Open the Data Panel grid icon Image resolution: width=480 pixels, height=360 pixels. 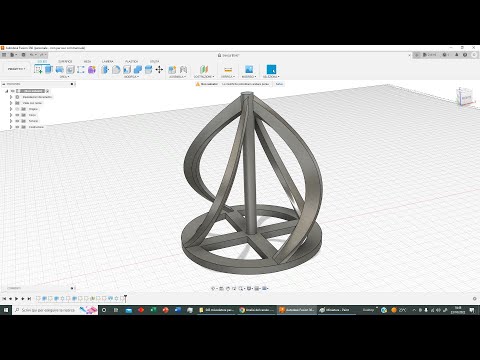point(4,55)
